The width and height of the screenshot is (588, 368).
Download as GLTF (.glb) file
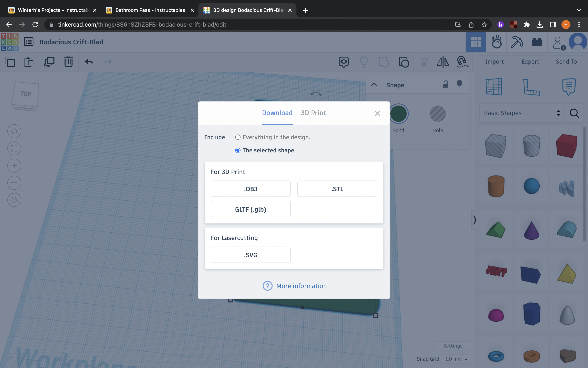click(x=251, y=209)
